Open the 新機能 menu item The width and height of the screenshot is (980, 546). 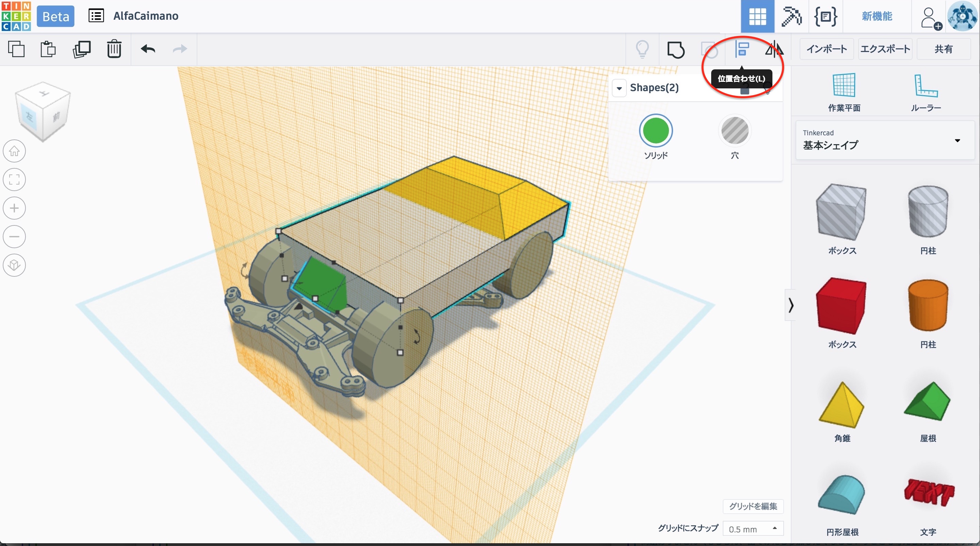pos(877,16)
